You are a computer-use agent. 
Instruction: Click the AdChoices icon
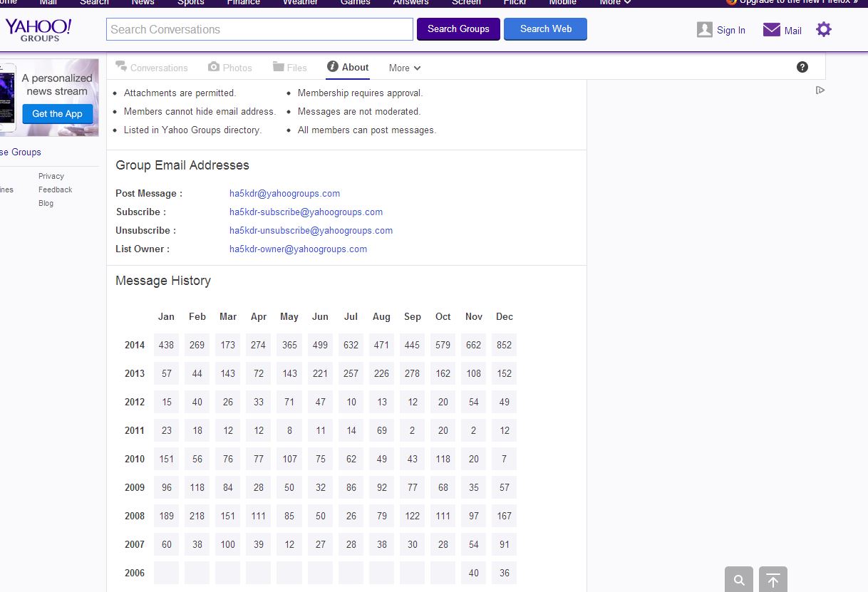(820, 90)
